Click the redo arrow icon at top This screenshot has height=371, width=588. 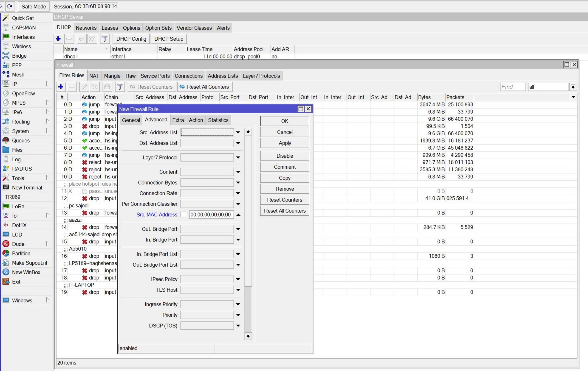coord(10,6)
